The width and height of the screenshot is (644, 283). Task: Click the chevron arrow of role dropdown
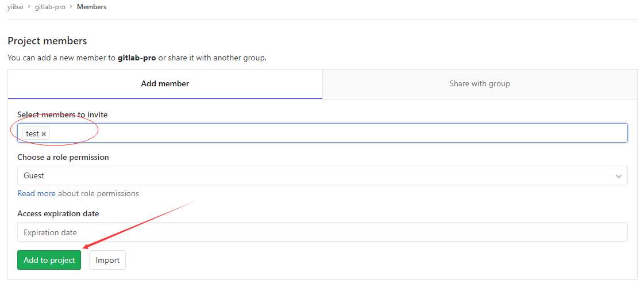[x=619, y=176]
